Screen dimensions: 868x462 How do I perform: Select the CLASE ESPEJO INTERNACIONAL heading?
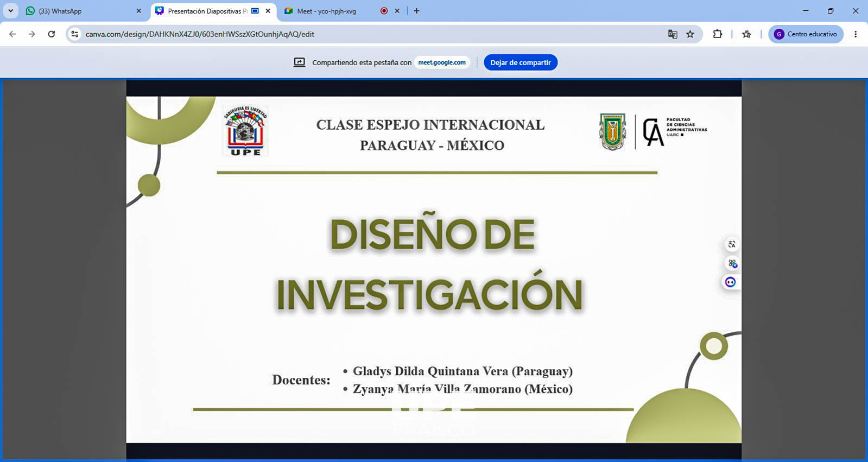[430, 125]
